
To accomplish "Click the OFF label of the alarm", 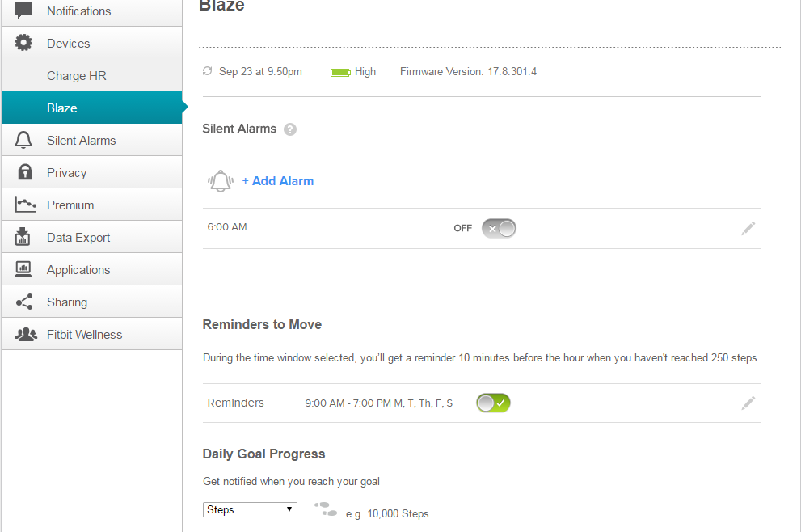I will [463, 229].
